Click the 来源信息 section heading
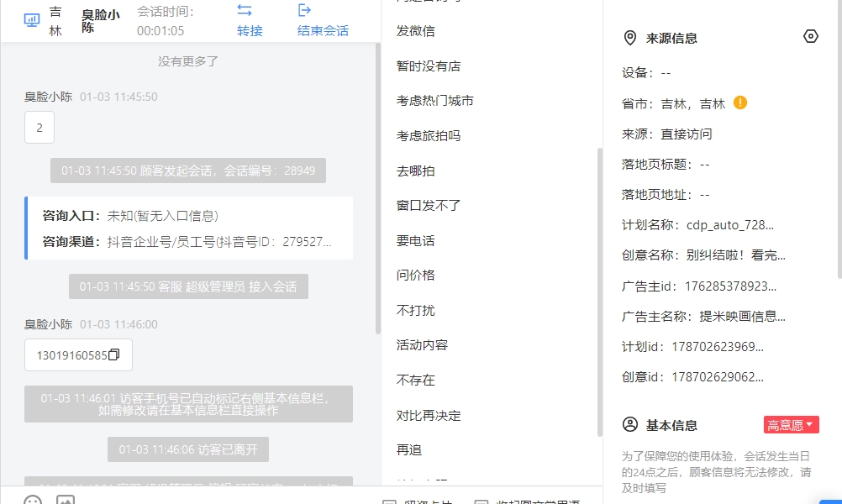The height and width of the screenshot is (504, 842). pyautogui.click(x=671, y=39)
